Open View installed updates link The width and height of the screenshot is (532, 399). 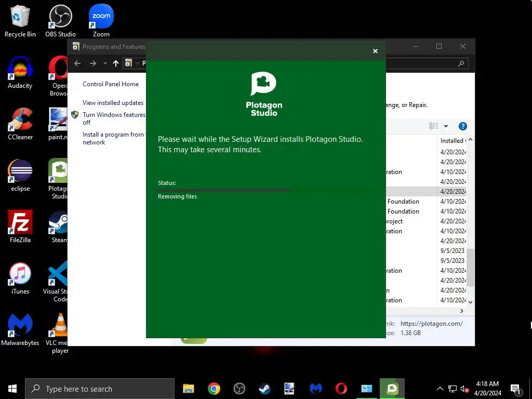pos(113,103)
